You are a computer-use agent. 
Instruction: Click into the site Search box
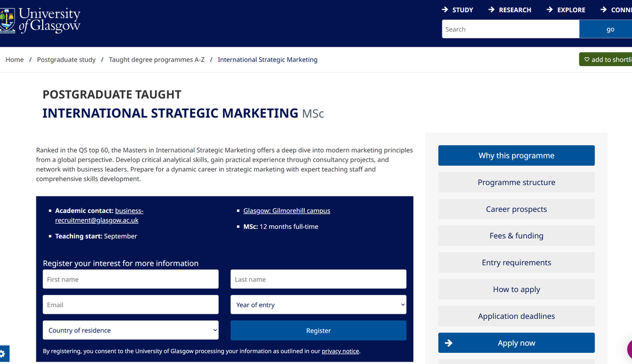(511, 29)
